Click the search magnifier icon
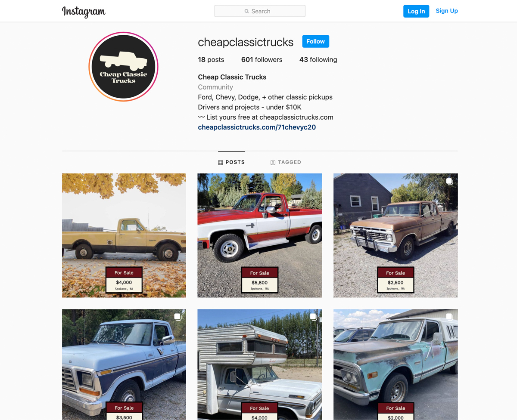 (247, 11)
